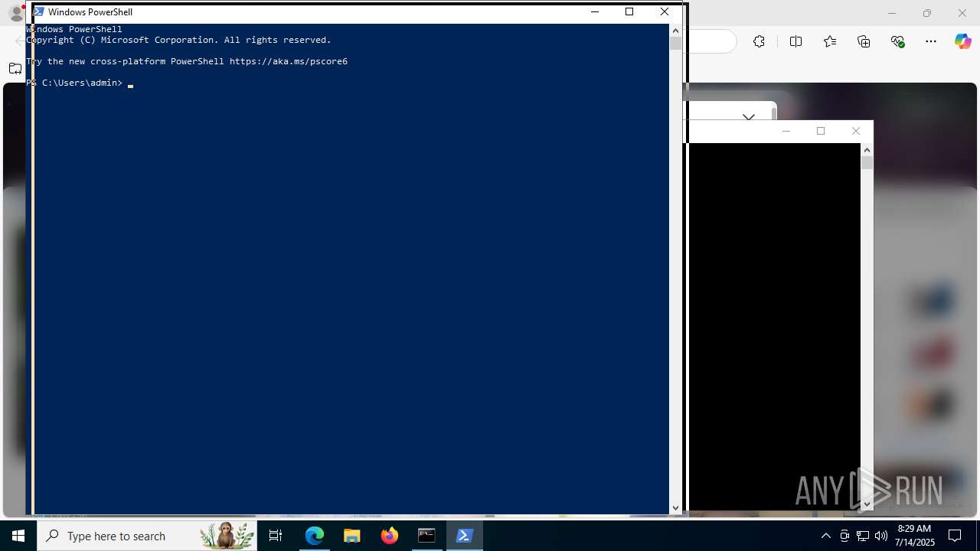Minimize the PowerShell window
This screenshot has height=551, width=980.
pos(595,11)
